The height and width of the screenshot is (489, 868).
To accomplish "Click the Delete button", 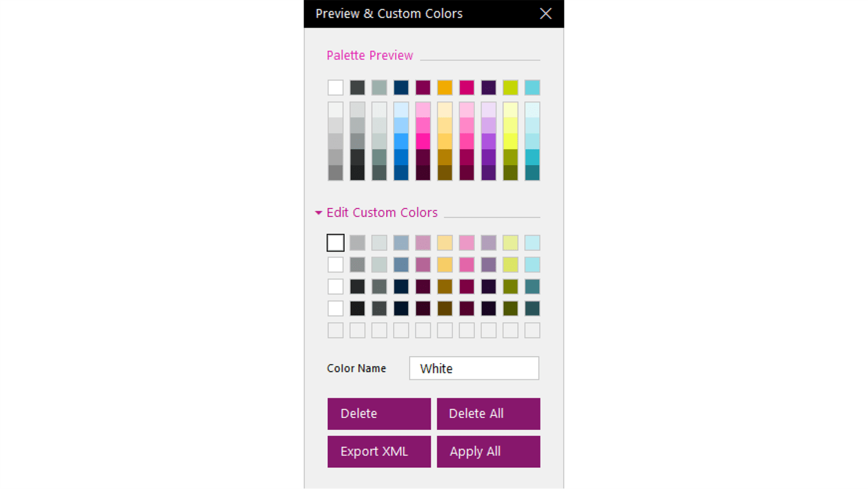I will (378, 414).
